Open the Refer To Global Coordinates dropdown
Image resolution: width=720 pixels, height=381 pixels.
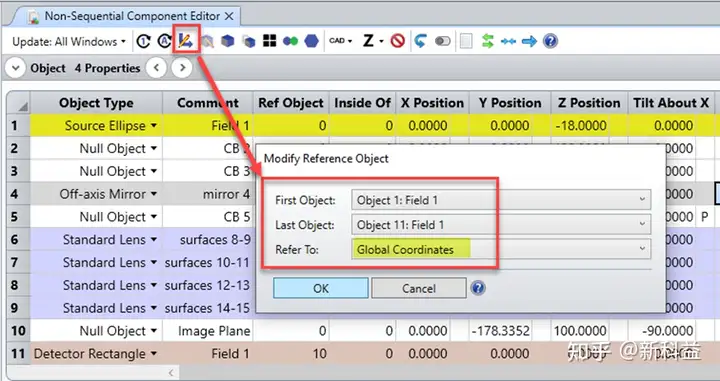[x=501, y=249]
